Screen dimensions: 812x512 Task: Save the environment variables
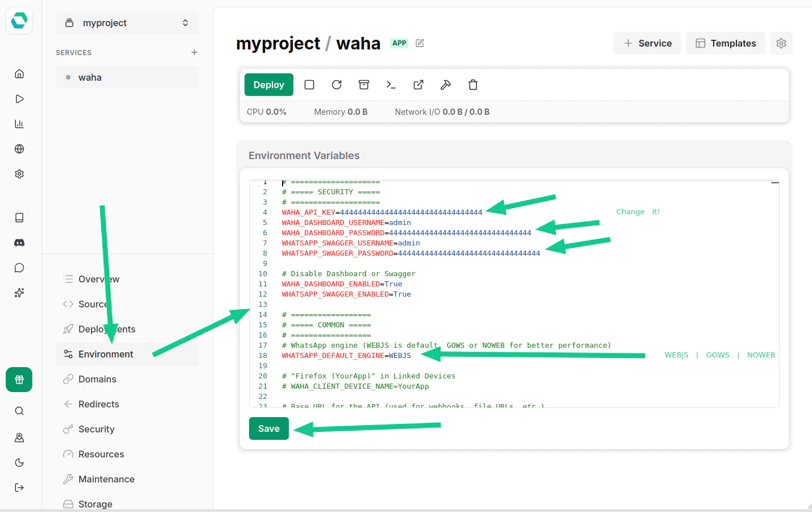pyautogui.click(x=268, y=428)
